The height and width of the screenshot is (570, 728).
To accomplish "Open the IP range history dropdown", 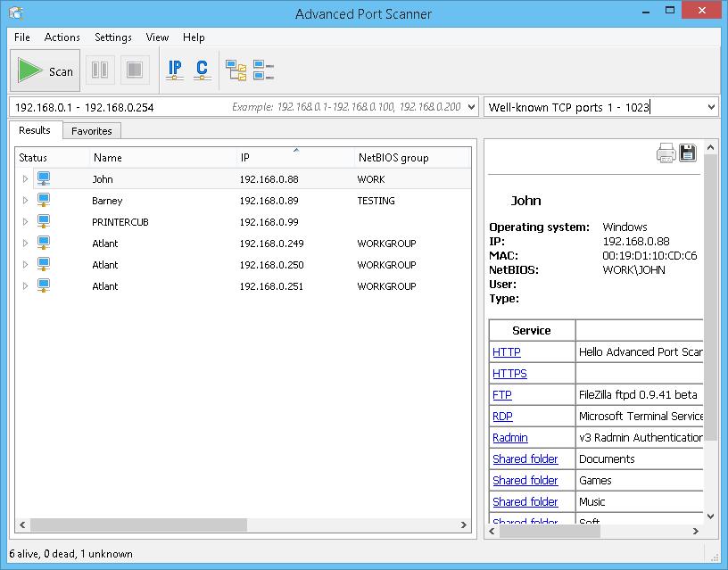I will pyautogui.click(x=470, y=107).
